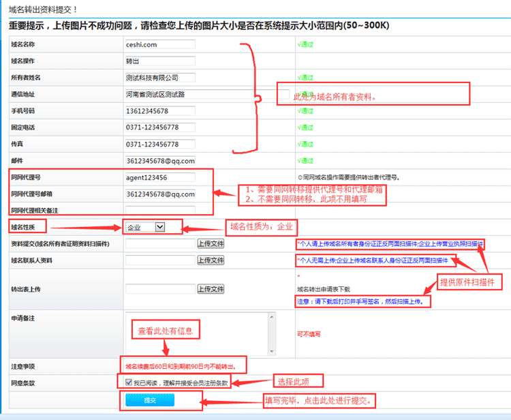511x420 pixels.
Task: Click the 所有者姓名 owner name field
Action: click(160, 78)
